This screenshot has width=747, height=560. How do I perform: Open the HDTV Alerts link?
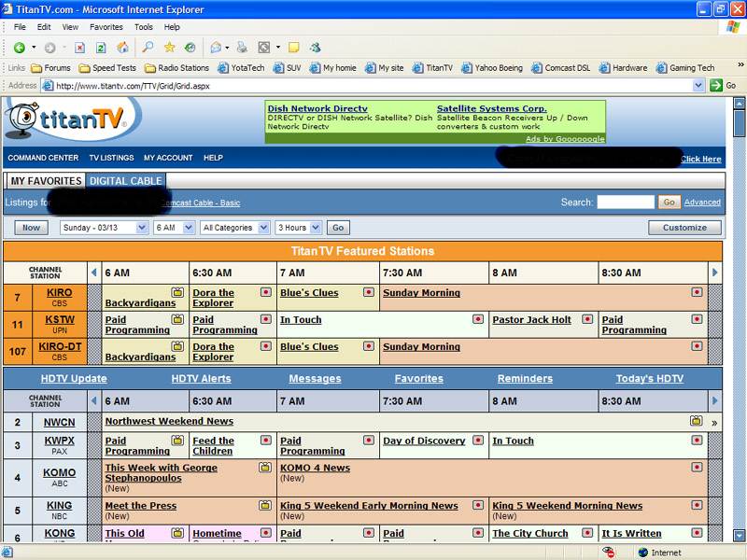point(201,379)
